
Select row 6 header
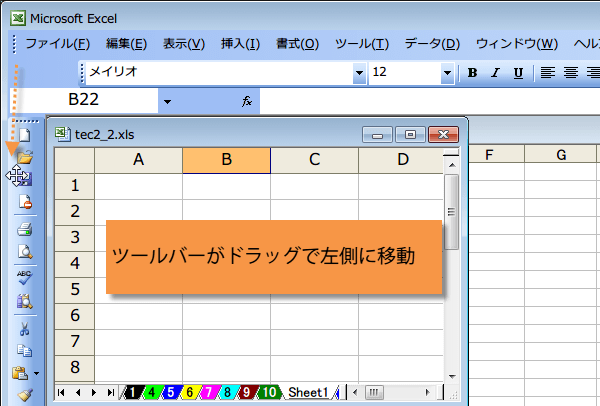tap(75, 316)
